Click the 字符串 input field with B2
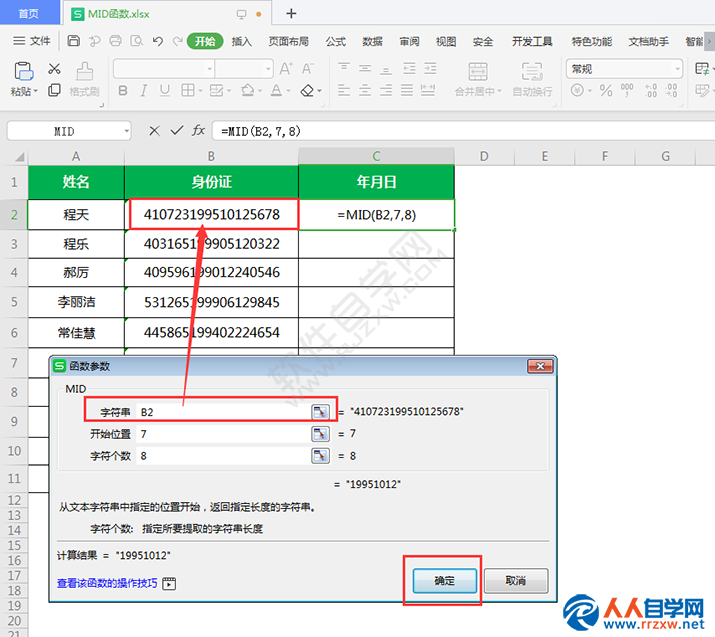Screen dimensions: 715x637 point(223,412)
